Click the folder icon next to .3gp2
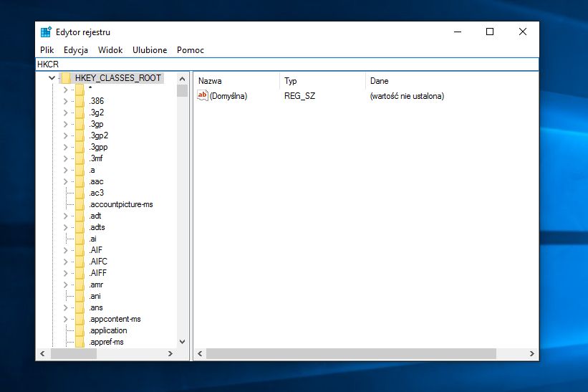 [x=79, y=135]
